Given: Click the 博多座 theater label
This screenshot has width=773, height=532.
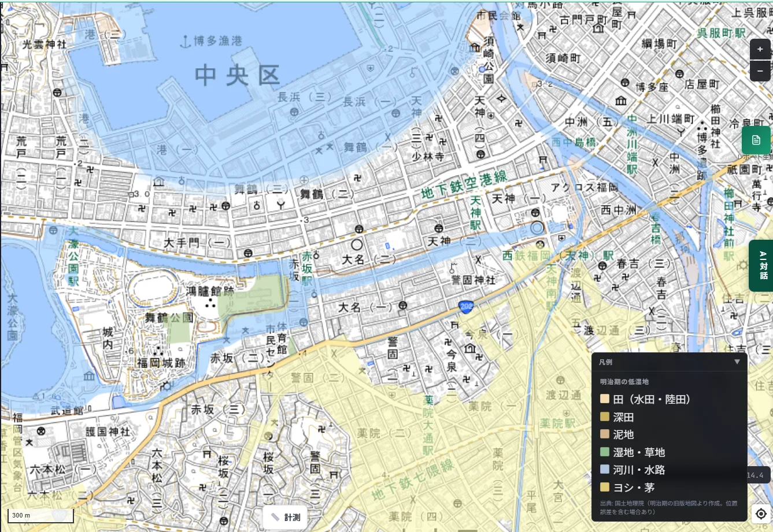Looking at the screenshot, I should coord(652,87).
